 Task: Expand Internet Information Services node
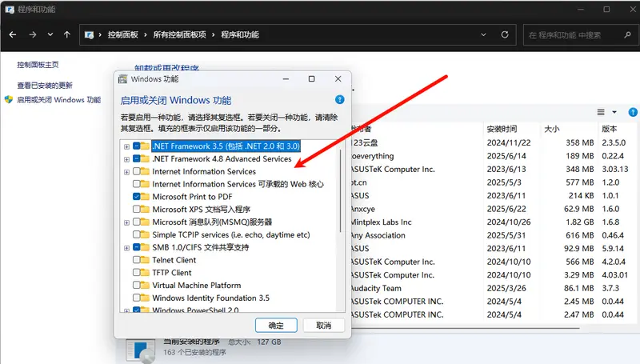click(x=126, y=172)
